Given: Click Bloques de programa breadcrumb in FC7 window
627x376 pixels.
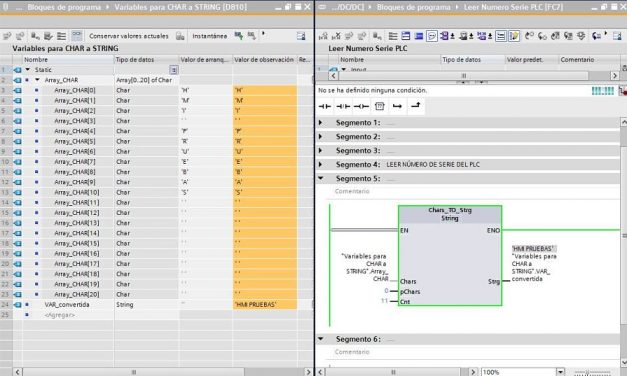Looking at the screenshot, I should click(x=413, y=7).
